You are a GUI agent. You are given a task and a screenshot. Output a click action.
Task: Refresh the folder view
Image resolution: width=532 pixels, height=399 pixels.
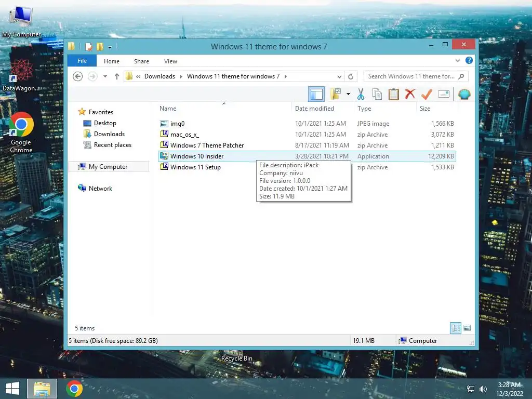[x=351, y=76]
